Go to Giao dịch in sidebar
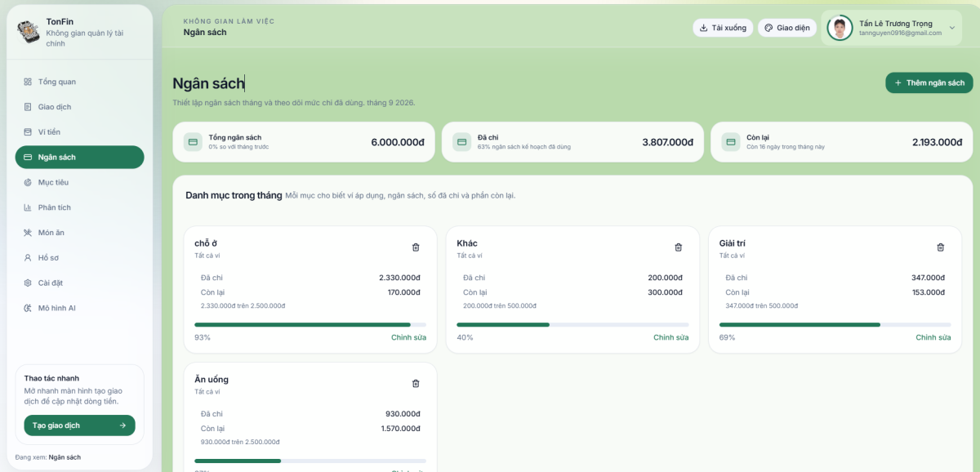Image resolution: width=980 pixels, height=472 pixels. coord(79,107)
